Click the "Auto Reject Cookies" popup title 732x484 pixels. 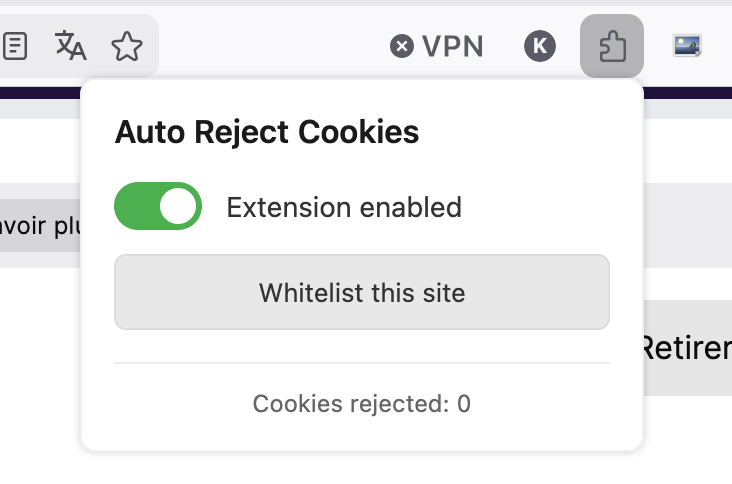coord(266,131)
